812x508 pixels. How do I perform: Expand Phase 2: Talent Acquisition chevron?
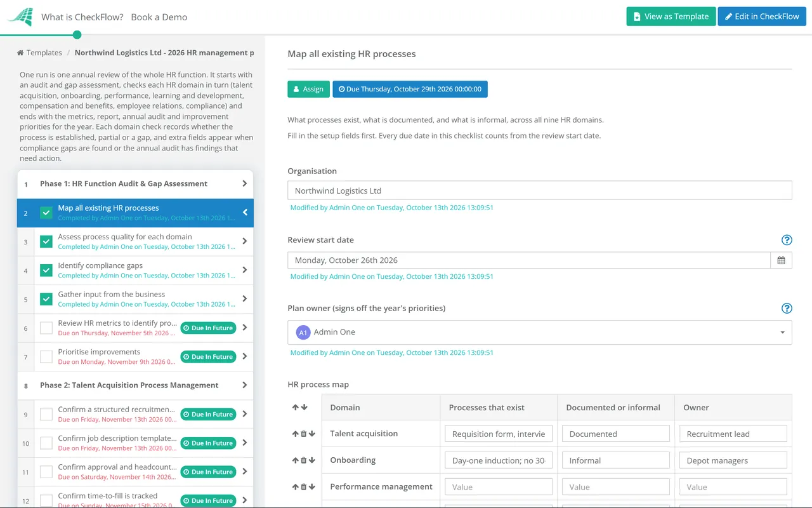point(245,385)
